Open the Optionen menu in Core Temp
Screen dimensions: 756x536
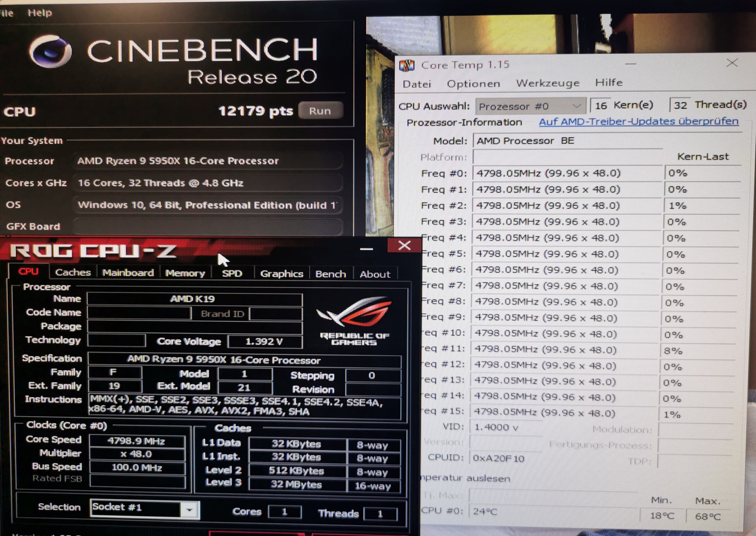(x=473, y=84)
